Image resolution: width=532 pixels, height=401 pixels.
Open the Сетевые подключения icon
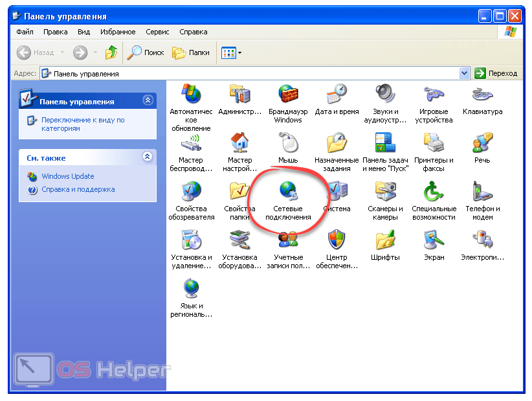tap(288, 192)
